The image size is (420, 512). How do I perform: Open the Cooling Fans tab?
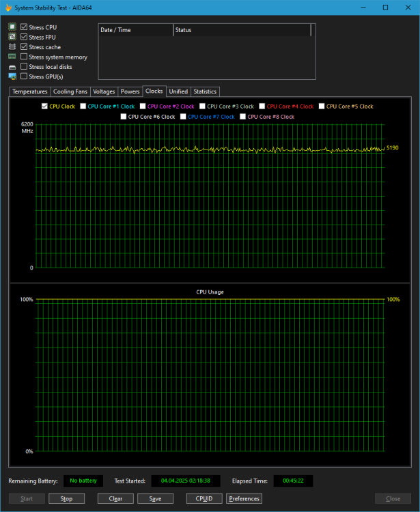coord(70,91)
